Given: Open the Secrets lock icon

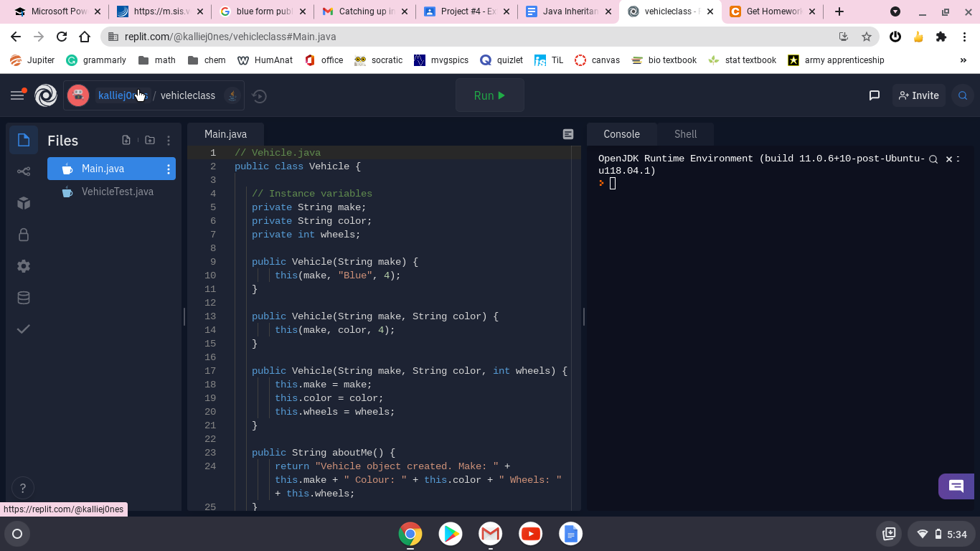Looking at the screenshot, I should pos(23,235).
